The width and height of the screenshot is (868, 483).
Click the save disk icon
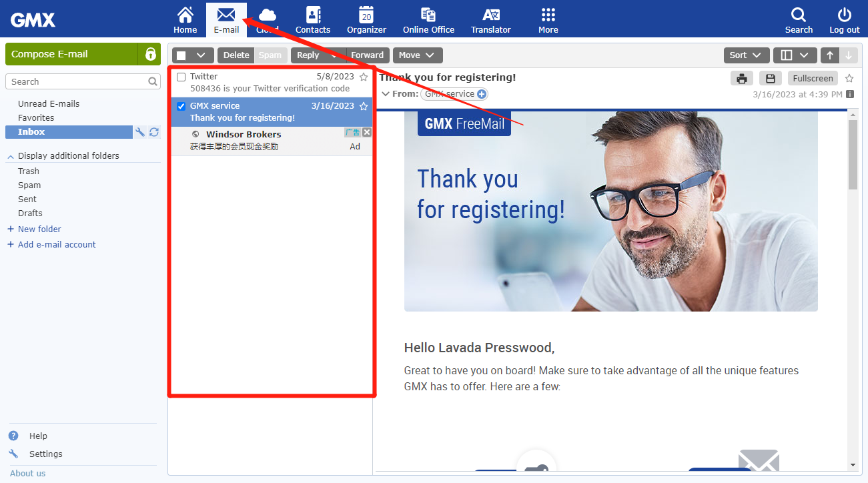pos(770,79)
